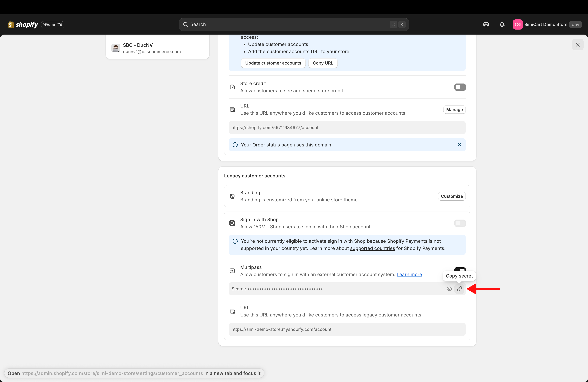
Task: Click the Store credit wallet icon
Action: point(232,87)
